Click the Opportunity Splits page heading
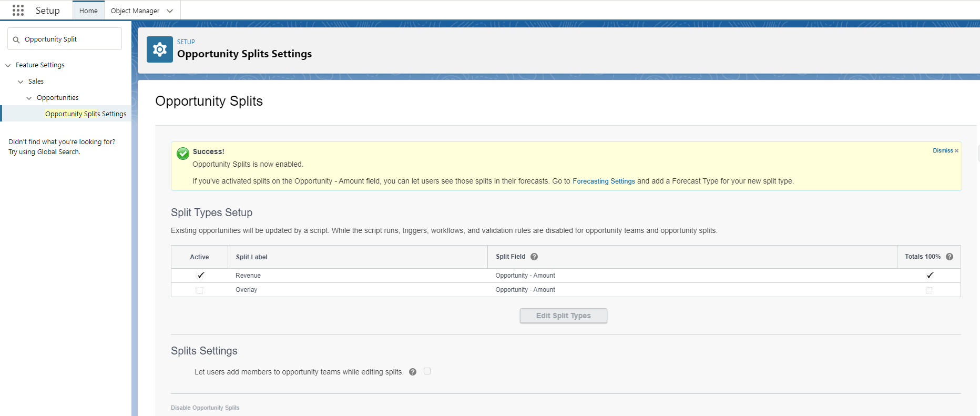Viewport: 980px width, 416px height. [x=209, y=101]
